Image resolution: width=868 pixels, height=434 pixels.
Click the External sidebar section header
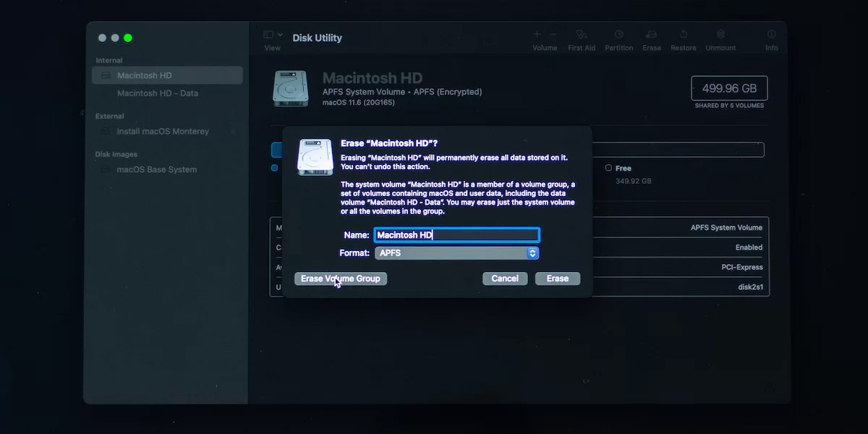pos(110,116)
